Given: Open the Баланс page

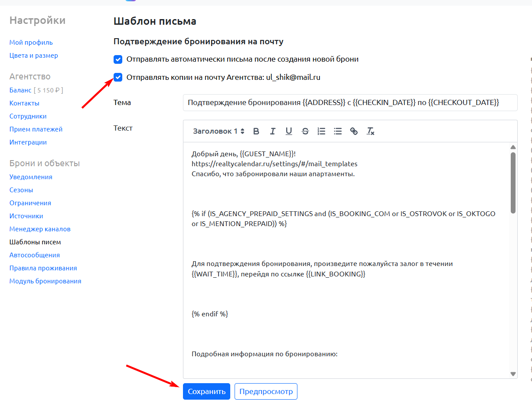Looking at the screenshot, I should point(20,90).
